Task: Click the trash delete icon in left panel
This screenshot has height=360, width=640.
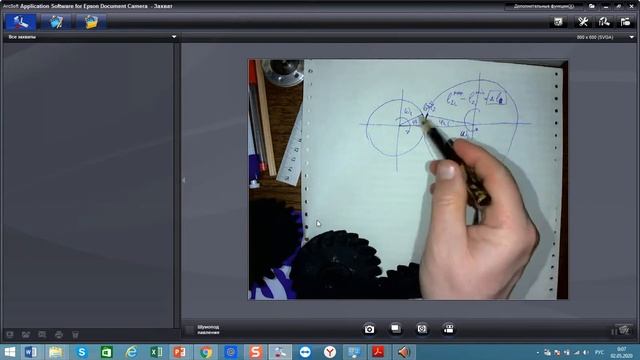Action: pyautogui.click(x=75, y=335)
